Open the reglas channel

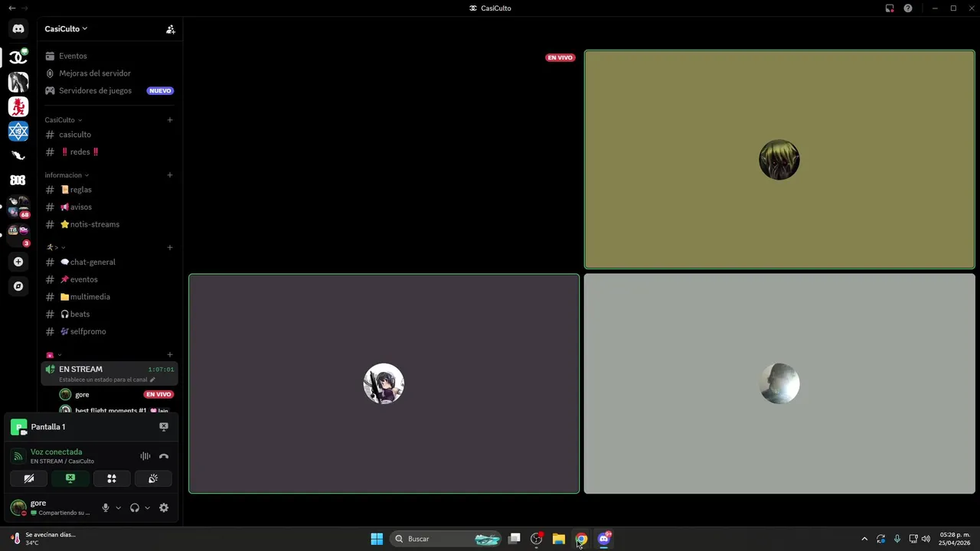click(109, 190)
